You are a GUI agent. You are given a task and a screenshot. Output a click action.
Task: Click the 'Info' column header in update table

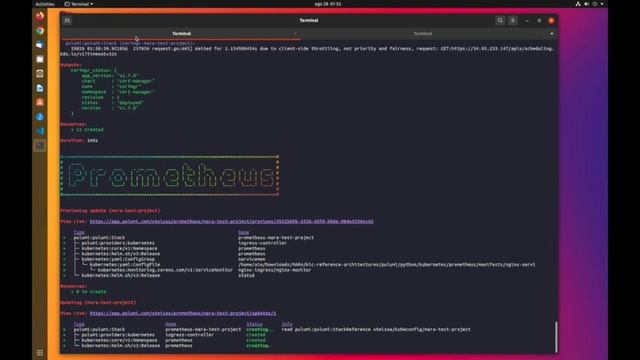[287, 324]
